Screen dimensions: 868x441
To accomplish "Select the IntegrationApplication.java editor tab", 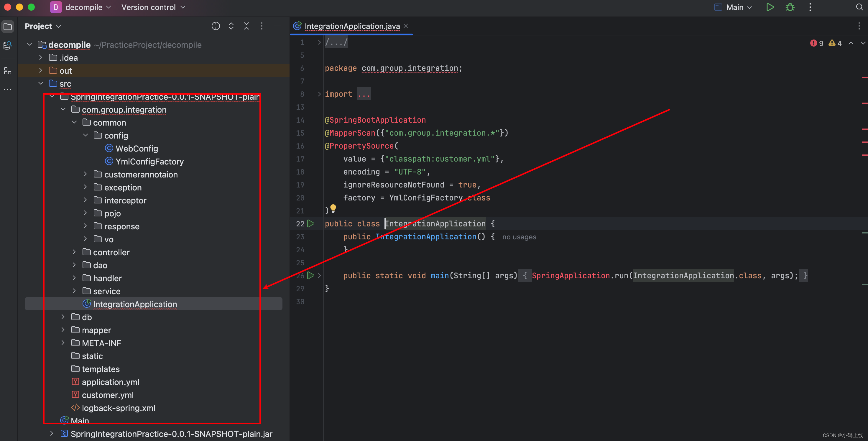I will (x=352, y=26).
